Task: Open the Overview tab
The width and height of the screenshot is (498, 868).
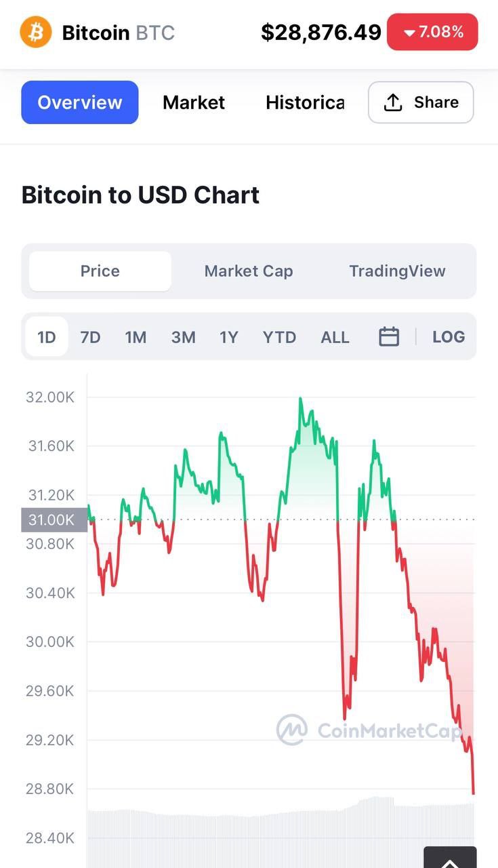Action: pos(80,102)
